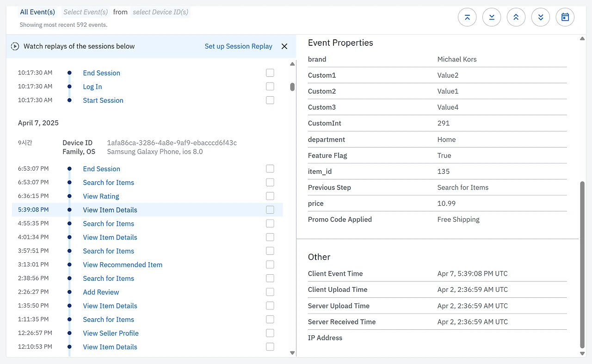Open the select Device ID(s) dropdown
The image size is (592, 364).
(160, 12)
